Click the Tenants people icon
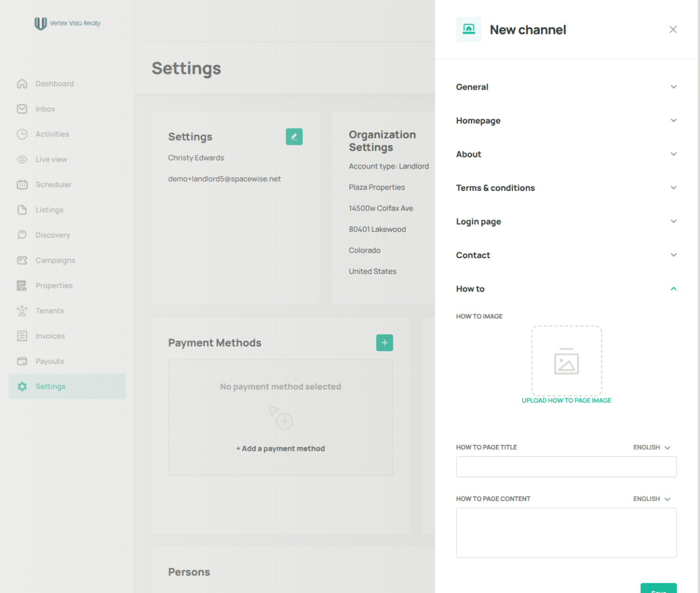700x593 pixels. point(22,311)
